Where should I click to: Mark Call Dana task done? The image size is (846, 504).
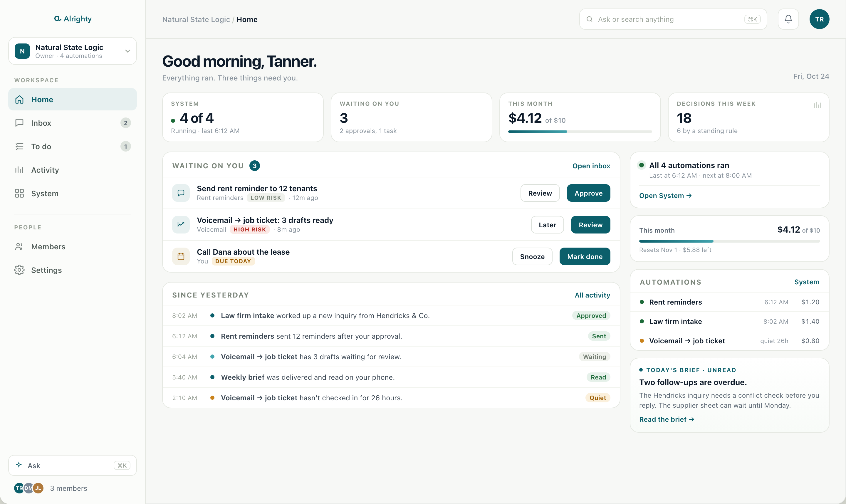click(x=585, y=256)
